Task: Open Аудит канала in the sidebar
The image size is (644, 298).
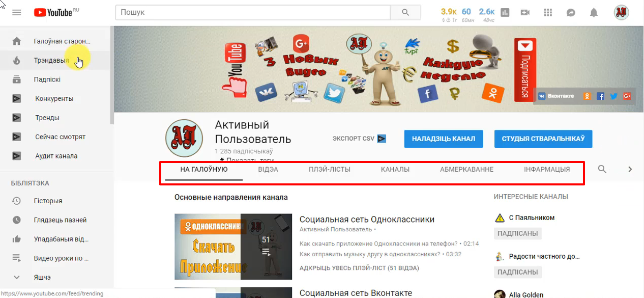Action: click(55, 156)
